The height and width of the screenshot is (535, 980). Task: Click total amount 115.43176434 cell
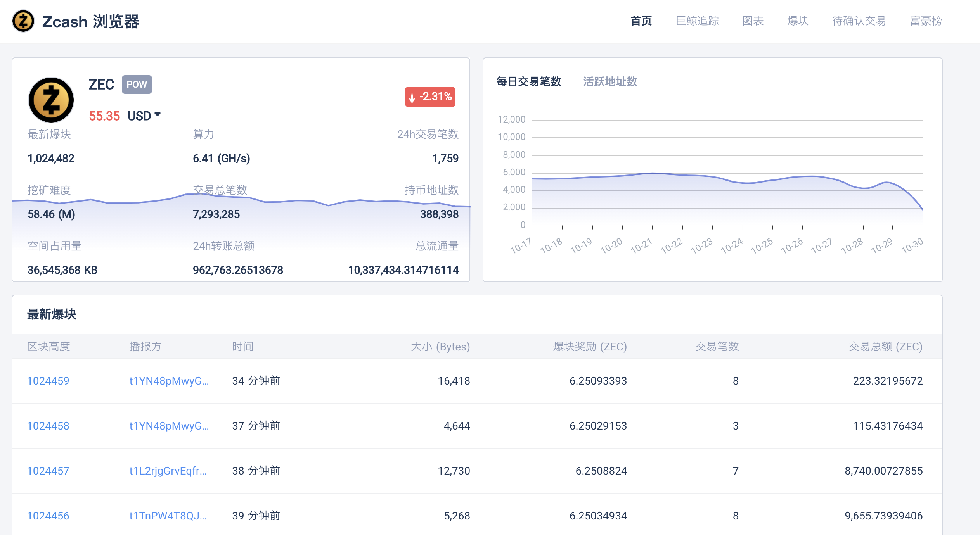pyautogui.click(x=888, y=426)
